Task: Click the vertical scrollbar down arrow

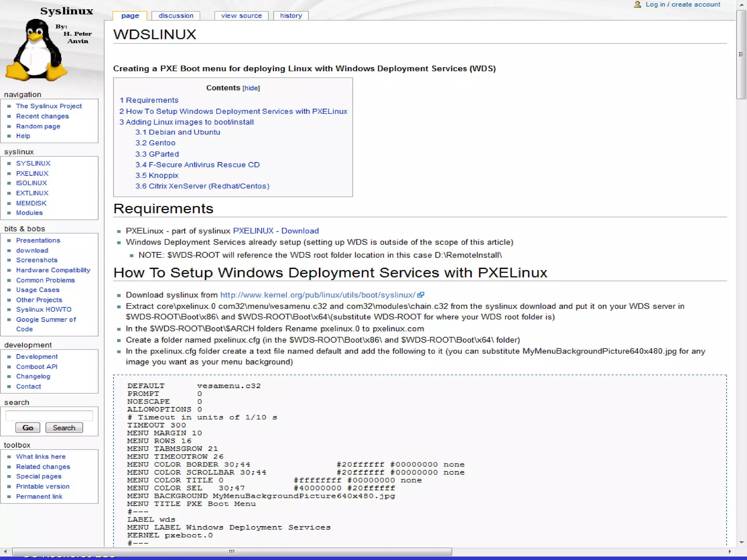Action: (x=742, y=542)
